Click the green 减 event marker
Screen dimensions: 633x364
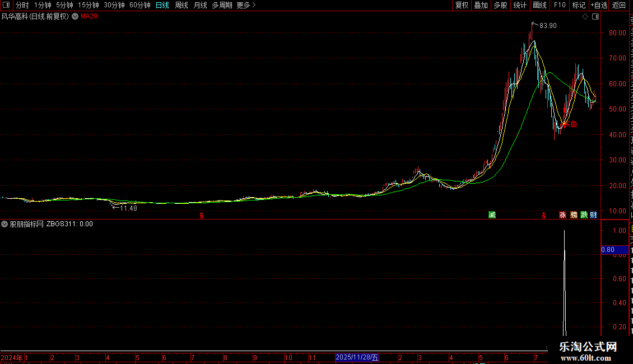tap(492, 214)
